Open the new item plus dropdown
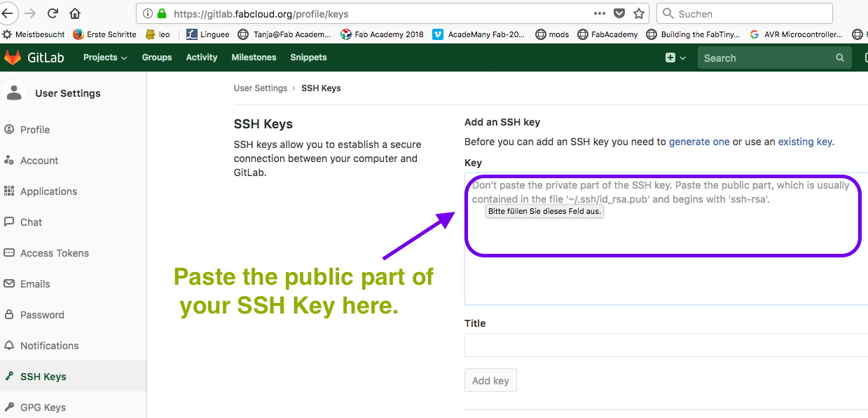 [x=675, y=58]
